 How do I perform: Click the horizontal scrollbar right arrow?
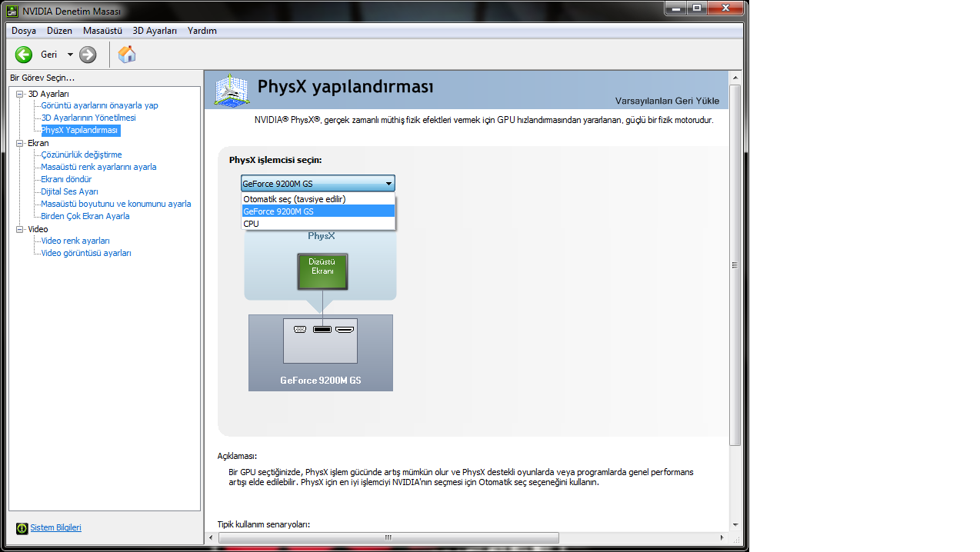(722, 537)
